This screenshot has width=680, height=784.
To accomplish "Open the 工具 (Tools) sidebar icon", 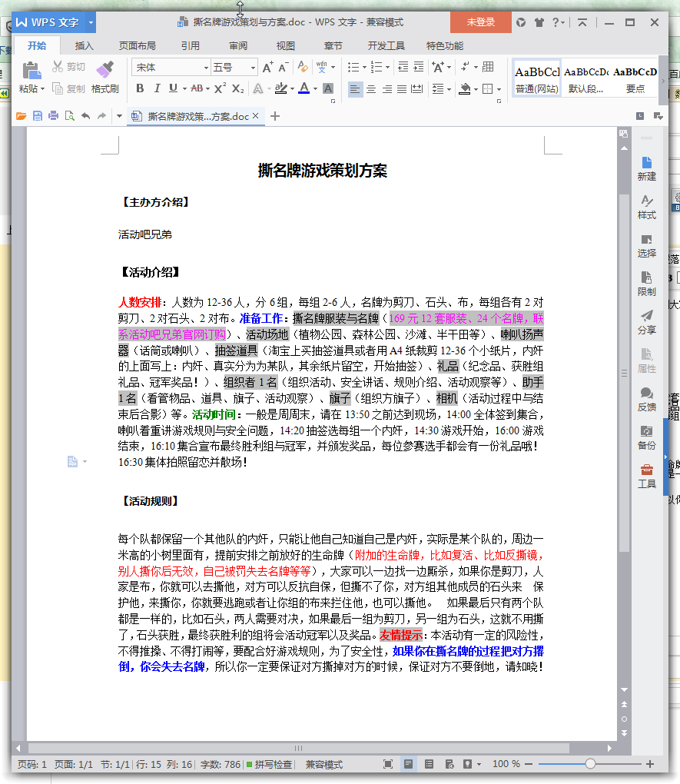I will [x=646, y=476].
